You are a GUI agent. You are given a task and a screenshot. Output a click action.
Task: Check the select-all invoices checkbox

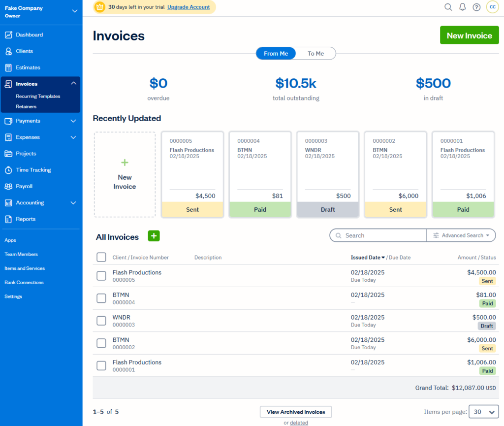[x=101, y=257]
